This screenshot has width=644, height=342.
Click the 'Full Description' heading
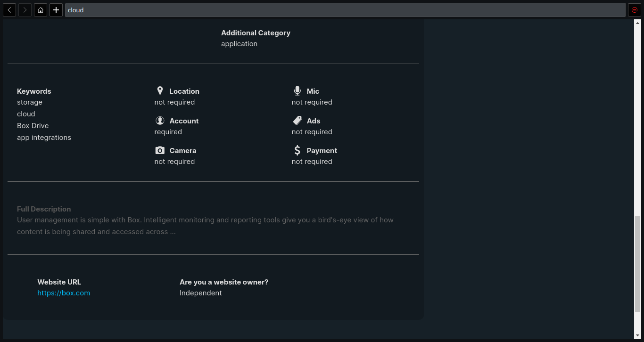[x=44, y=209]
